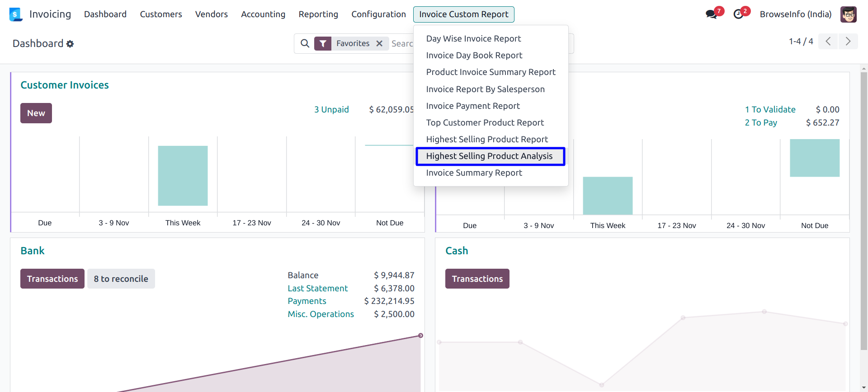Open the 3 Unpaid invoices link

point(331,110)
